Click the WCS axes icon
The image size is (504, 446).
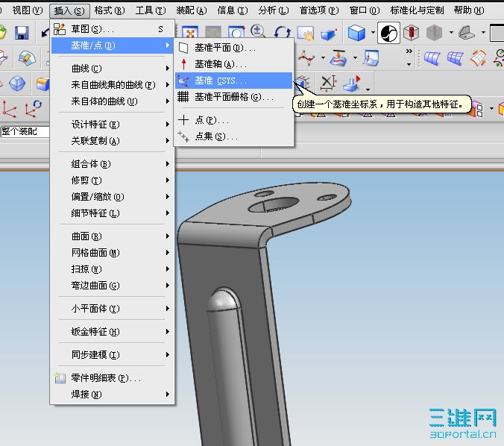tap(10, 109)
